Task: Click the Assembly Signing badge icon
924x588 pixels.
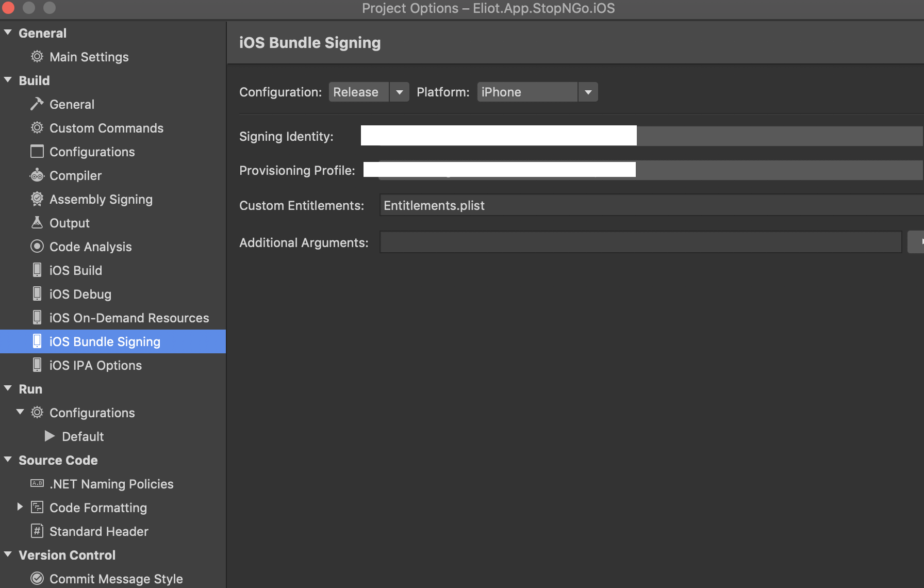Action: tap(37, 199)
